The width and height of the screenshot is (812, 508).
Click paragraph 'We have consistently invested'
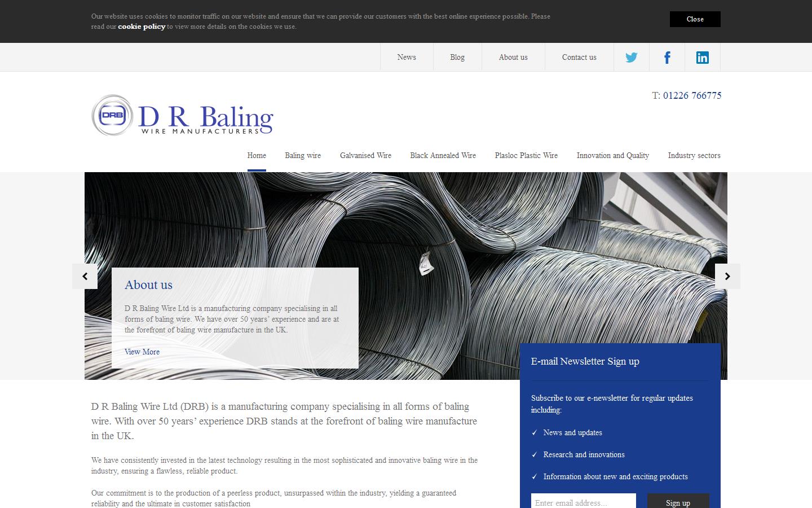pyautogui.click(x=284, y=466)
